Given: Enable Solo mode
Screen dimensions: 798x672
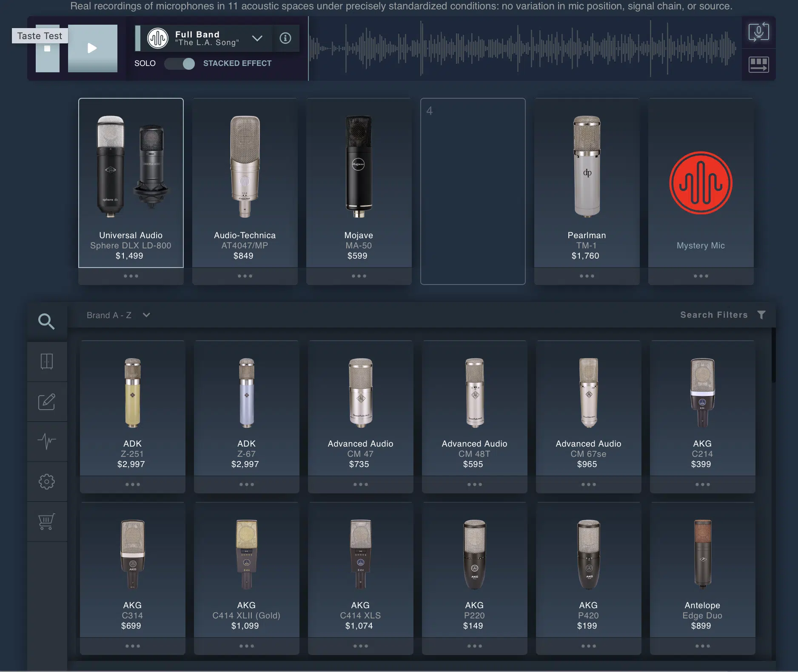Looking at the screenshot, I should pos(145,63).
